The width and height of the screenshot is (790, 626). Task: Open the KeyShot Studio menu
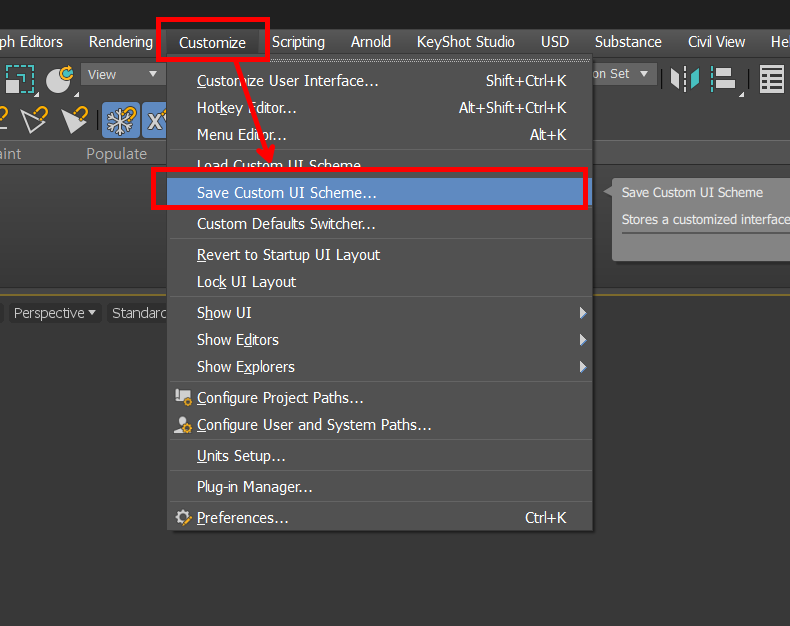click(466, 42)
